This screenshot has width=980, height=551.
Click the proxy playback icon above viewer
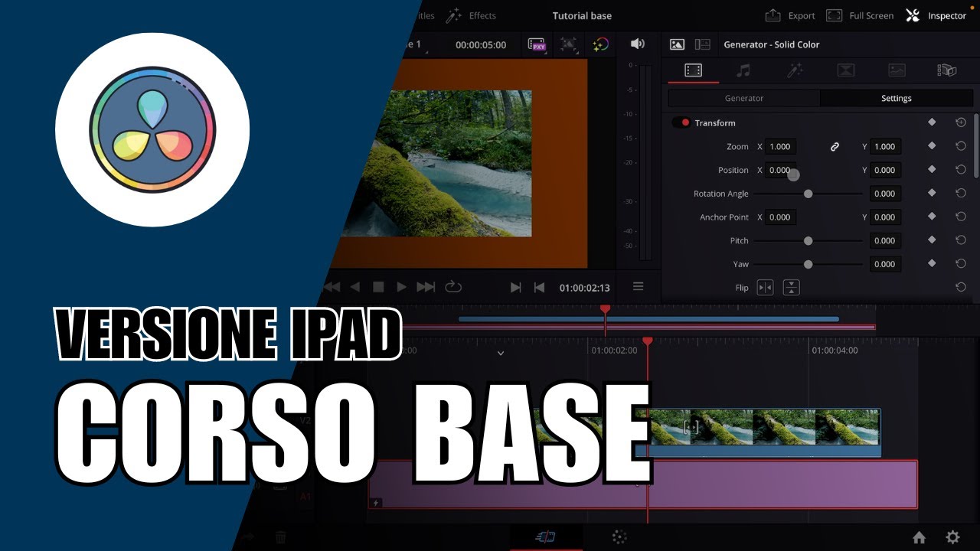[537, 44]
